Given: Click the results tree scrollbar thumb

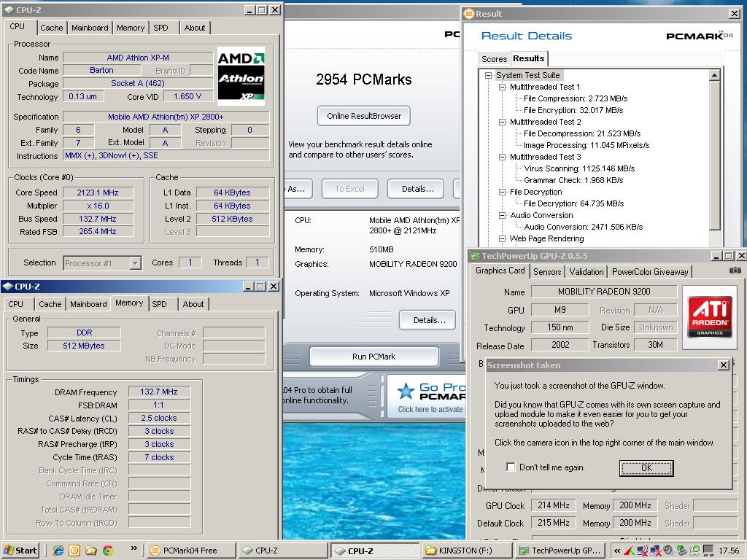Looking at the screenshot, I should 714,155.
